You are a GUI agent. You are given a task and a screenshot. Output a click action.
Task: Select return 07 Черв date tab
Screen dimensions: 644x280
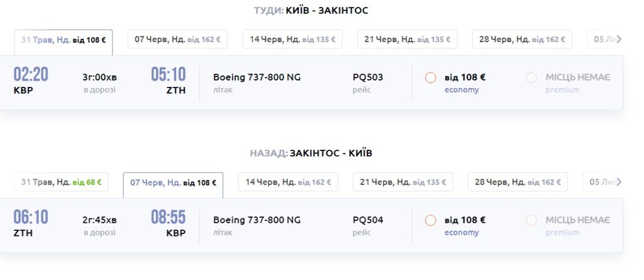(173, 183)
